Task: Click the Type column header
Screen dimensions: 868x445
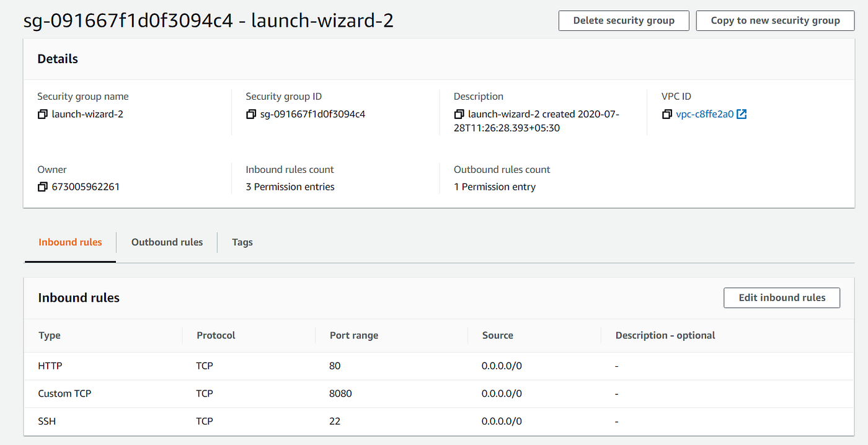Action: [49, 335]
